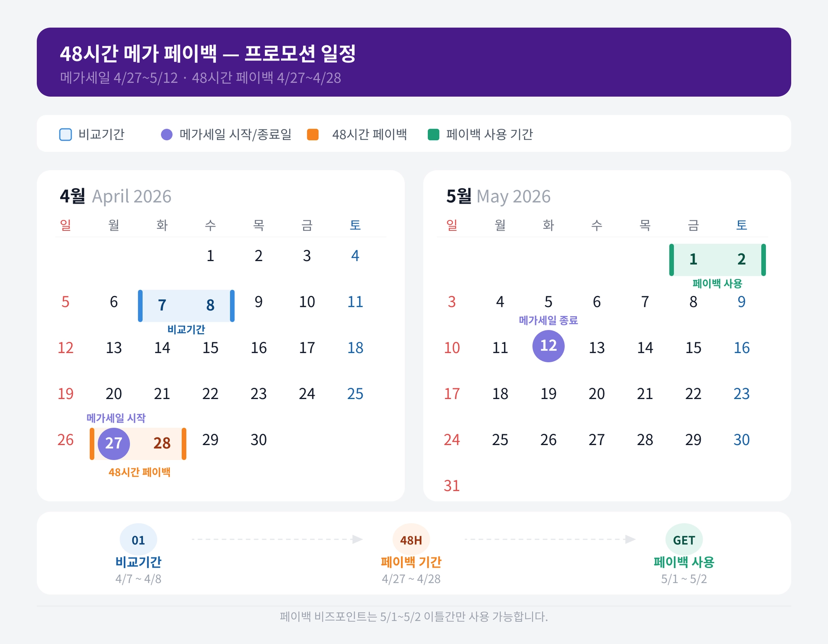This screenshot has width=828, height=644.
Task: Click the purple circle on May 12
Action: [548, 346]
